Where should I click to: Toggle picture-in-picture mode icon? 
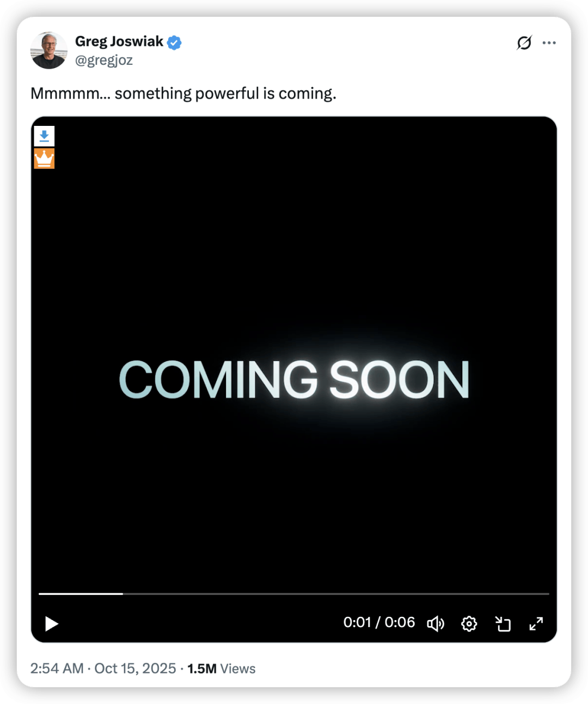pos(503,623)
